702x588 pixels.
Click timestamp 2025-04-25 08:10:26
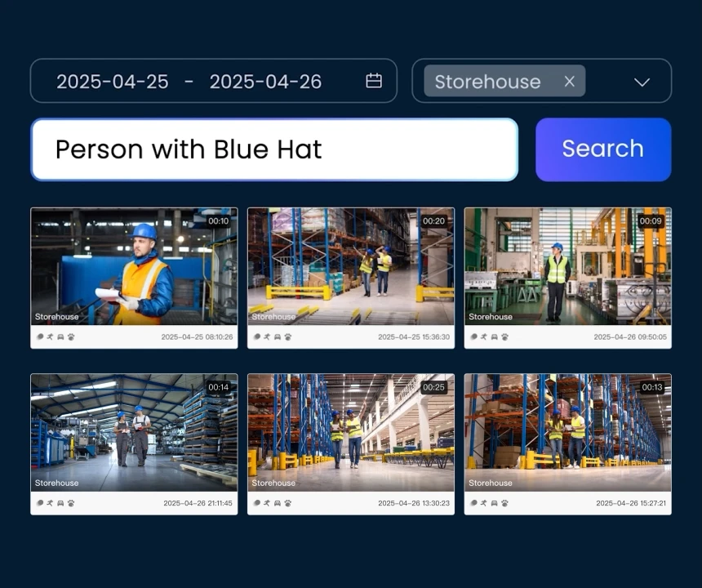coord(197,336)
